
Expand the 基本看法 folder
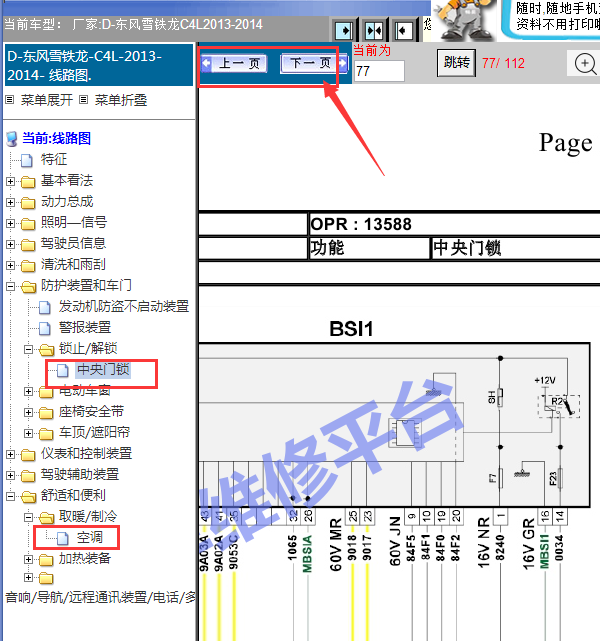(x=11, y=181)
